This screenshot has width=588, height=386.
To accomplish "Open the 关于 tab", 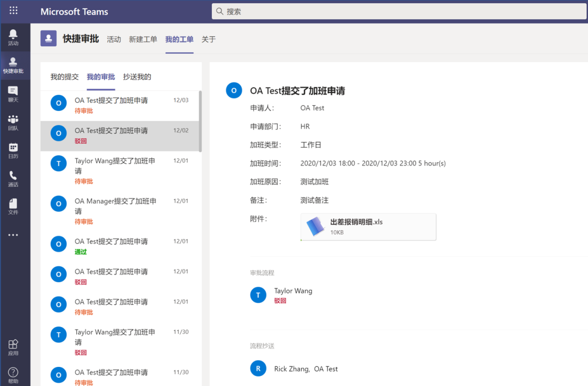I will pos(209,39).
